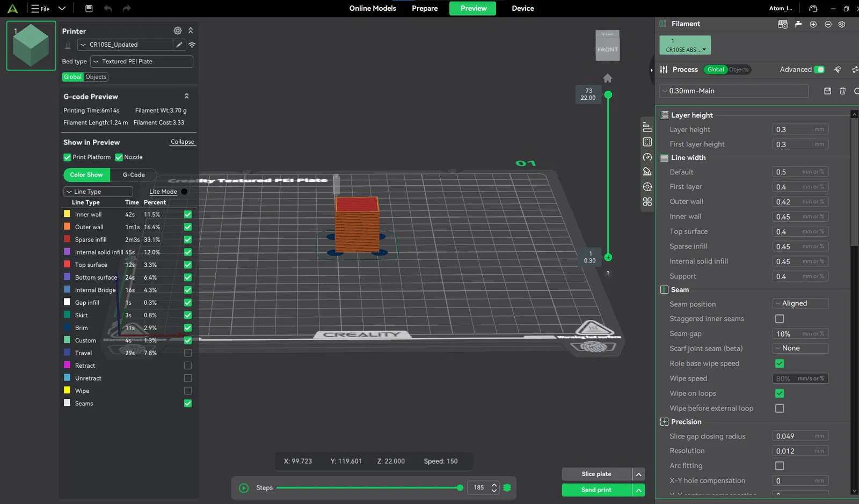Edit the CR10SE_Updated printer preset
This screenshot has width=859, height=504.
pos(179,45)
